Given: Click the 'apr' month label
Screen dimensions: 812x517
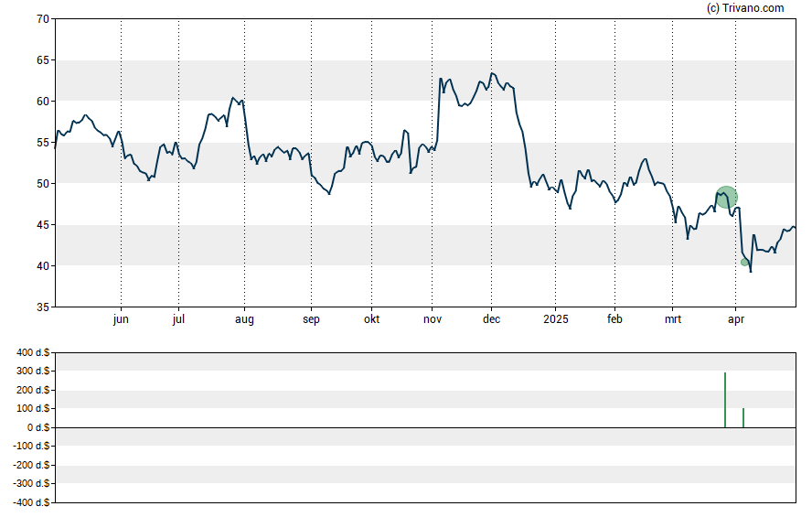Looking at the screenshot, I should 736,319.
